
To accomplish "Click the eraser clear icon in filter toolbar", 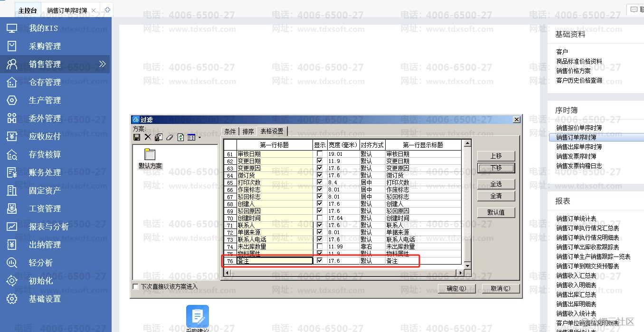I will click(x=170, y=137).
